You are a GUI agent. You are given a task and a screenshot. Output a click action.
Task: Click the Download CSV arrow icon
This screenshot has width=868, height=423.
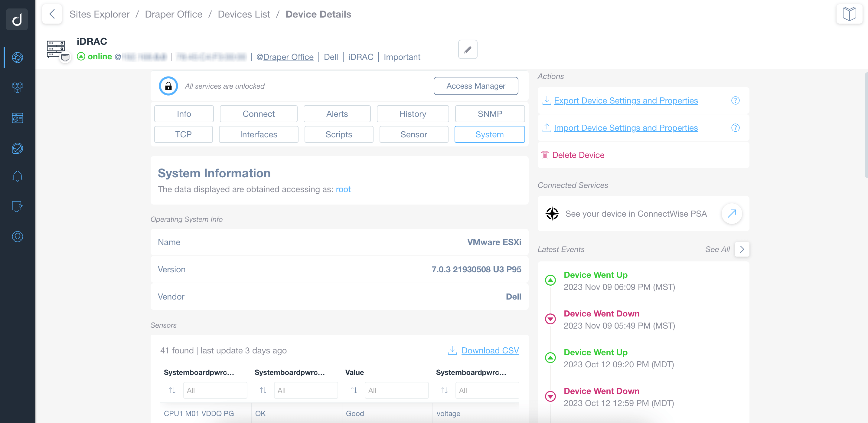point(452,351)
